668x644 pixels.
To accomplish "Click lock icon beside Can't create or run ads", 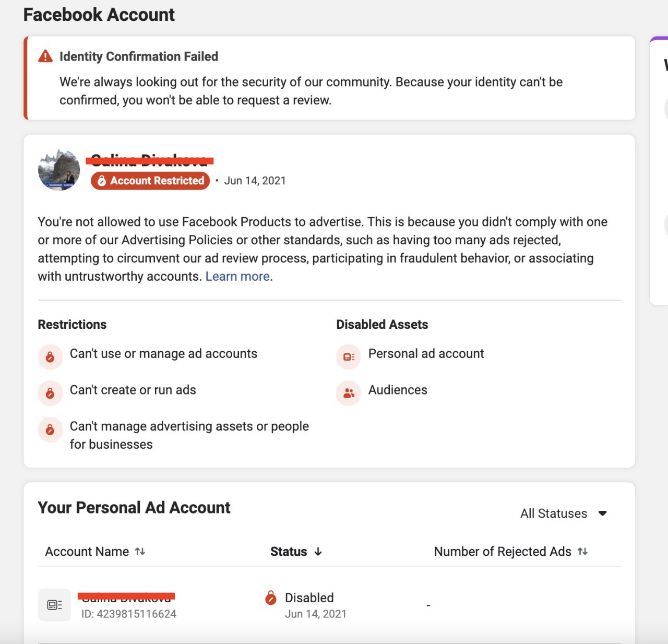I will point(50,393).
